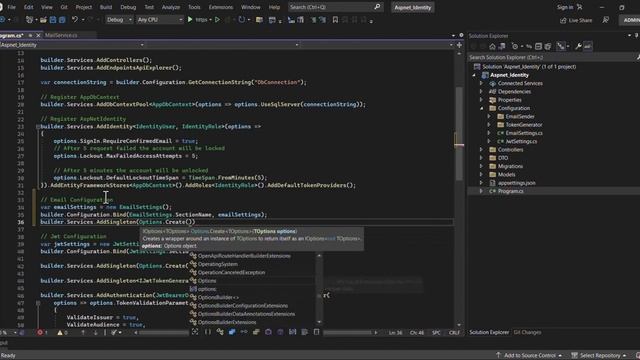The image size is (640, 360).
Task: Click the Live Share button
Action: coord(576,20)
